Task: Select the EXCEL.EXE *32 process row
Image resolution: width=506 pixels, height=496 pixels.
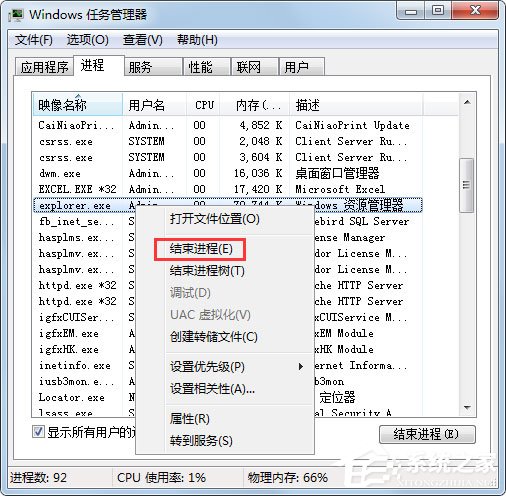Action: pos(227,189)
